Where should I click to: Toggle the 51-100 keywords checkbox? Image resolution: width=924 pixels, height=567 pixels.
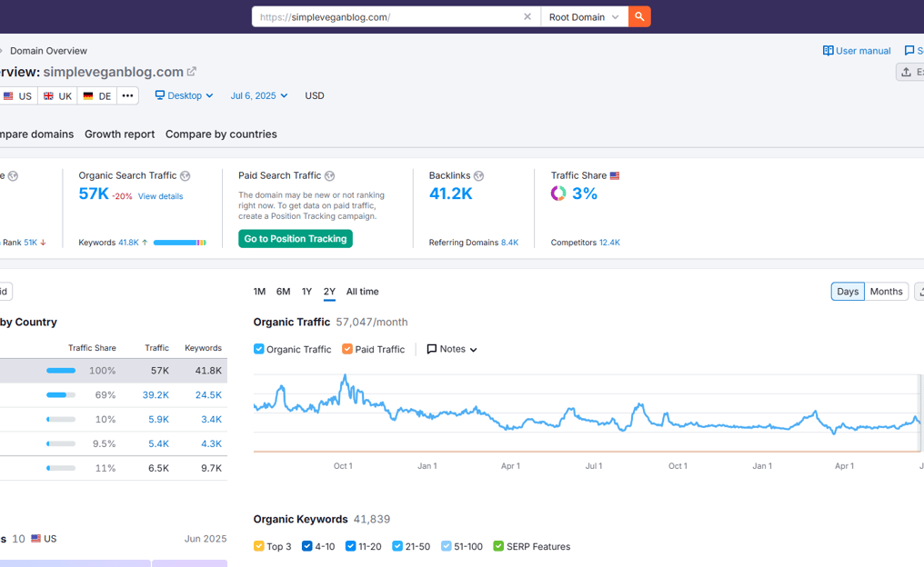[x=447, y=546]
